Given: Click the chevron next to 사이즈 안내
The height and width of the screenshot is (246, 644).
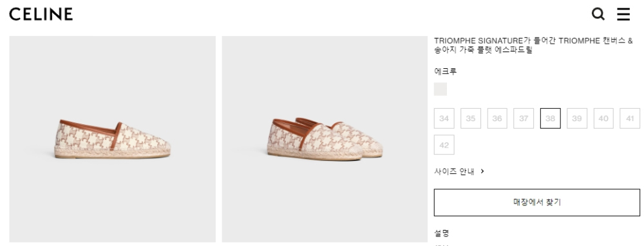Looking at the screenshot, I should click(482, 171).
